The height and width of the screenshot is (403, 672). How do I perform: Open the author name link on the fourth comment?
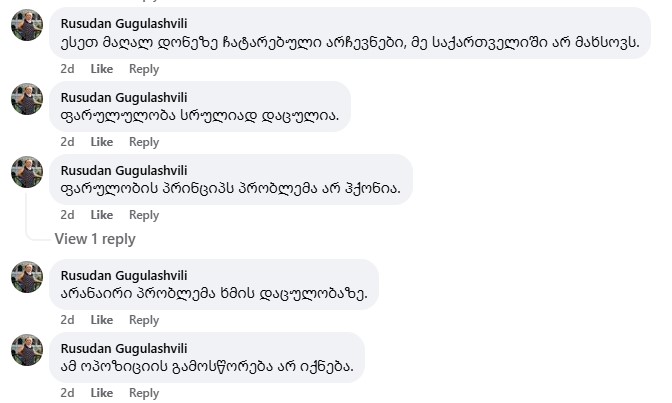tap(124, 275)
